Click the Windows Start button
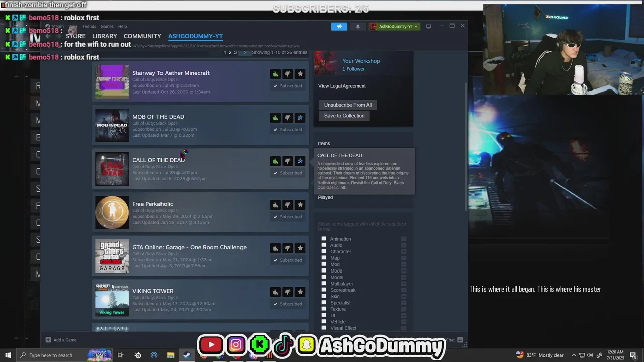Screen dimensions: 644x362 [8, 355]
